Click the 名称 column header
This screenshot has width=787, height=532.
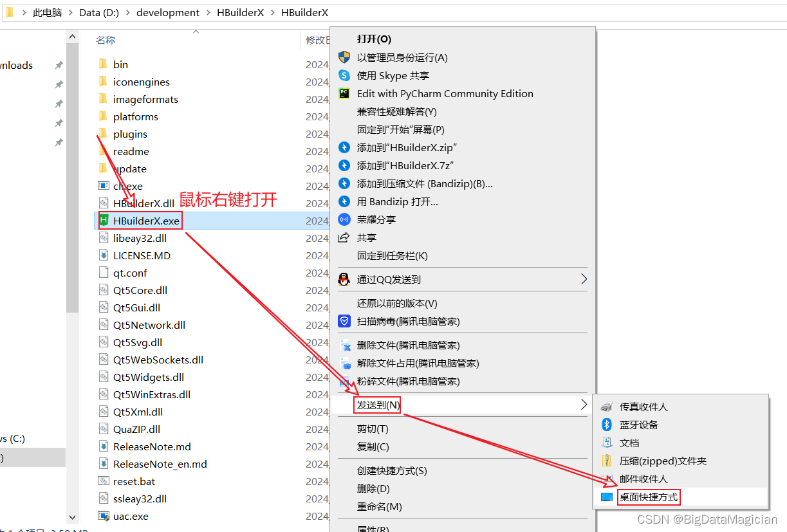pyautogui.click(x=106, y=40)
